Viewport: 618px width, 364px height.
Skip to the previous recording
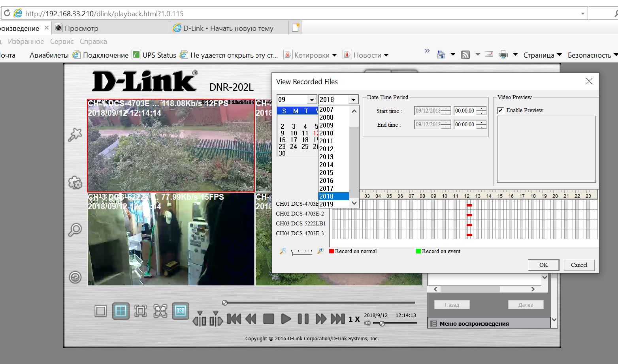[234, 319]
